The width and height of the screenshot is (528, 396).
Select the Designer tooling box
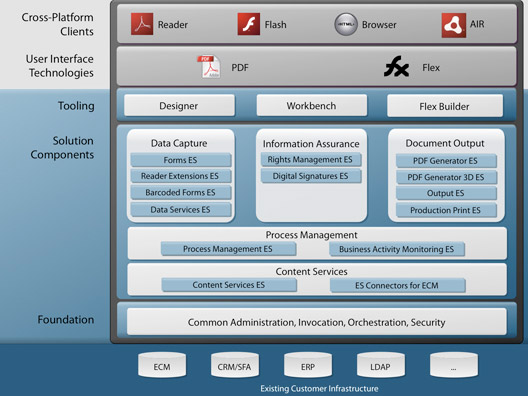pos(179,105)
